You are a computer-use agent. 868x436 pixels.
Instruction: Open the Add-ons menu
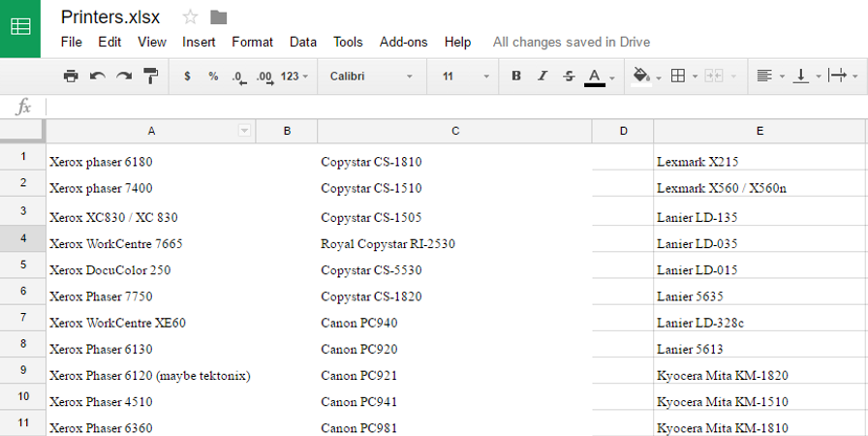(x=403, y=42)
